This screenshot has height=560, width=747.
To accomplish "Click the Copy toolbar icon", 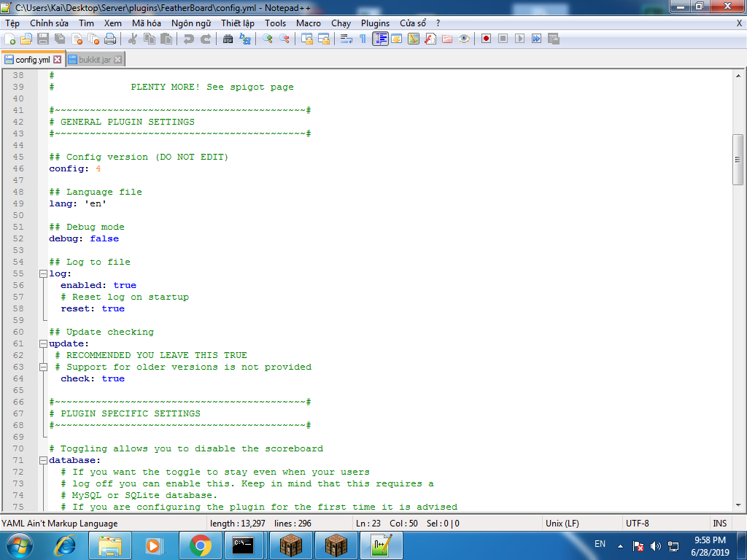I will click(150, 39).
